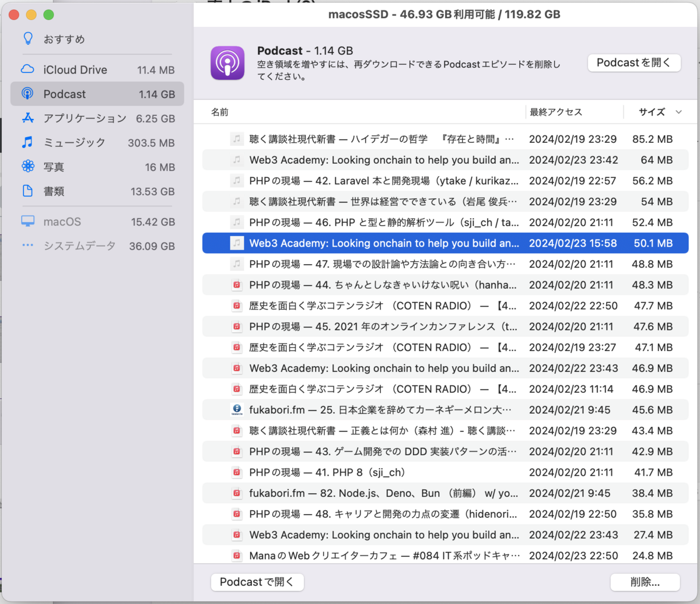Click icon of PHPの現場 43 DDD row

[x=236, y=451]
